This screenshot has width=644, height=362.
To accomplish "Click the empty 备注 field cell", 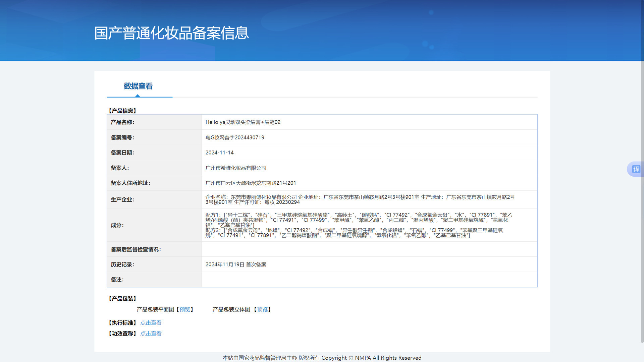I will (369, 280).
